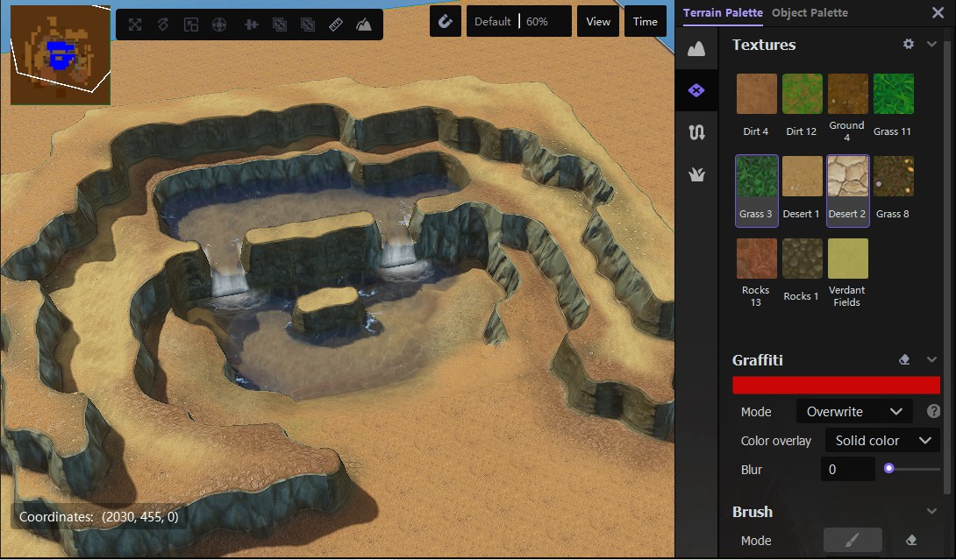Click the Coordinates readout text
Viewport: 956px width, 560px height.
pyautogui.click(x=99, y=517)
